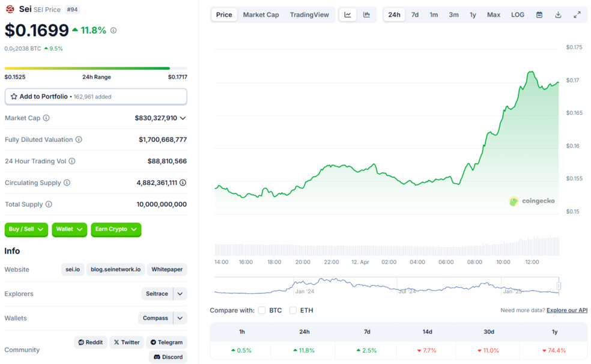Click Add to Portfolio button
Viewport: 591px width, 364px height.
point(95,97)
